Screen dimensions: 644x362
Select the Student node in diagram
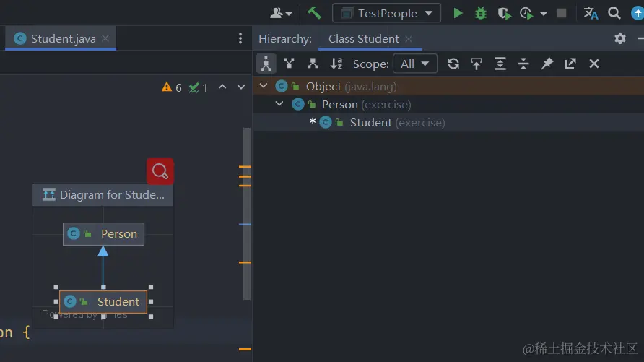103,301
